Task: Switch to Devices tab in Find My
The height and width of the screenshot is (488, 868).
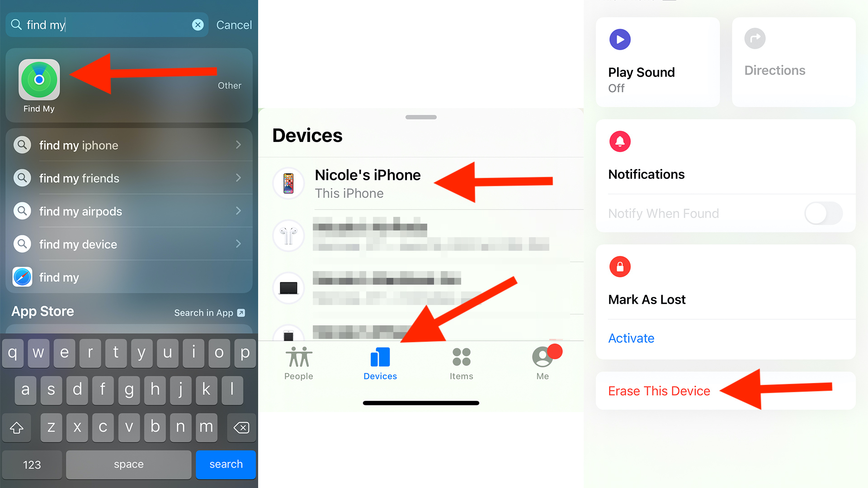Action: 380,362
